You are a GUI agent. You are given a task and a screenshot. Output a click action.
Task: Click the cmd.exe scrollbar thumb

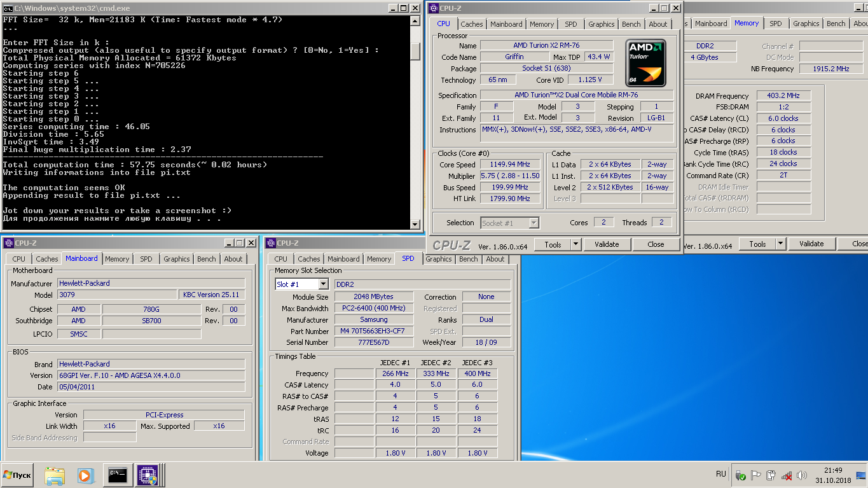(415, 51)
